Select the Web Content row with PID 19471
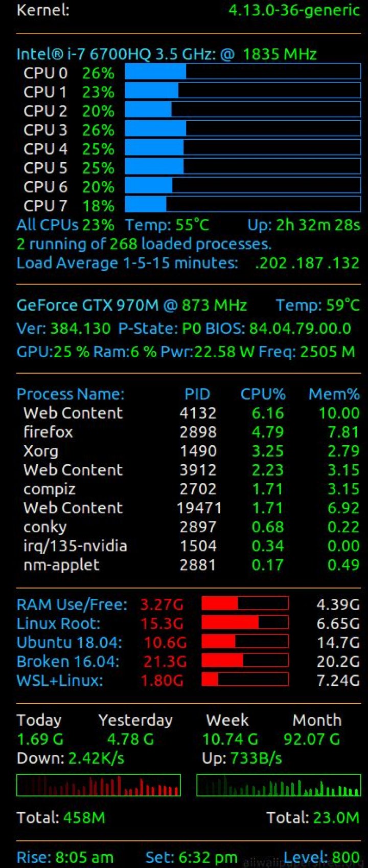The height and width of the screenshot is (868, 368). tap(192, 508)
